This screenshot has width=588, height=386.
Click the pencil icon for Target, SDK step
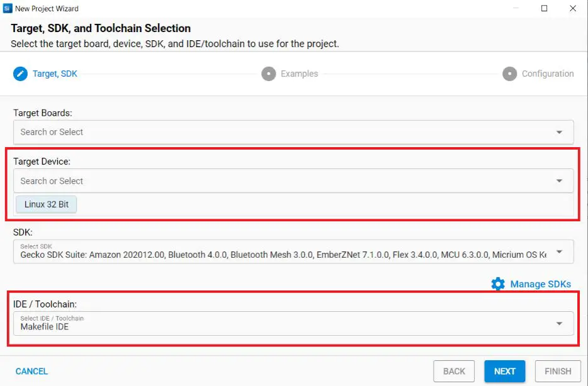pyautogui.click(x=21, y=74)
